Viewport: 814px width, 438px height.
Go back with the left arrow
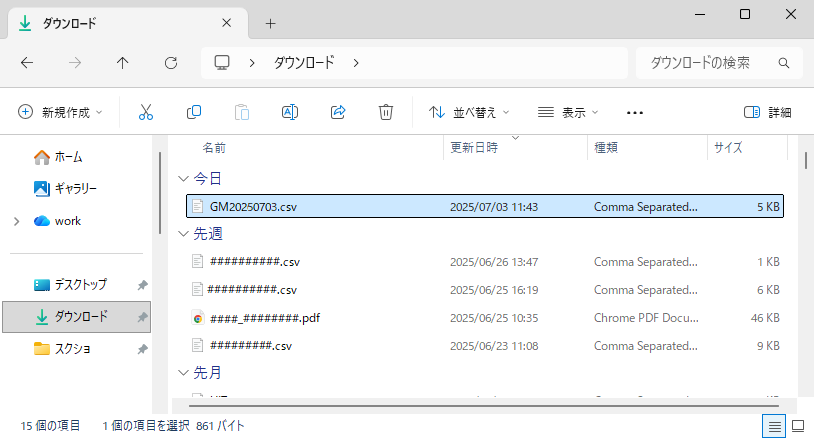tap(27, 63)
